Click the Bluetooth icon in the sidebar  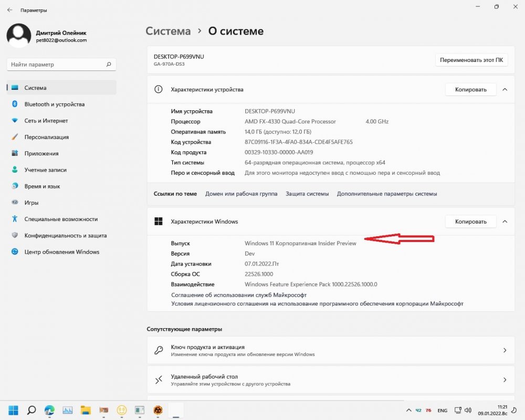pos(15,104)
